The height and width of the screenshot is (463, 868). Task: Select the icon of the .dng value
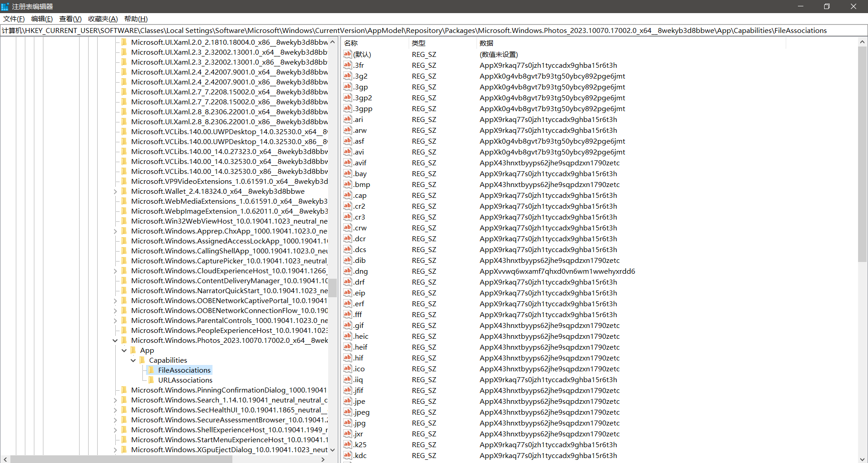347,271
